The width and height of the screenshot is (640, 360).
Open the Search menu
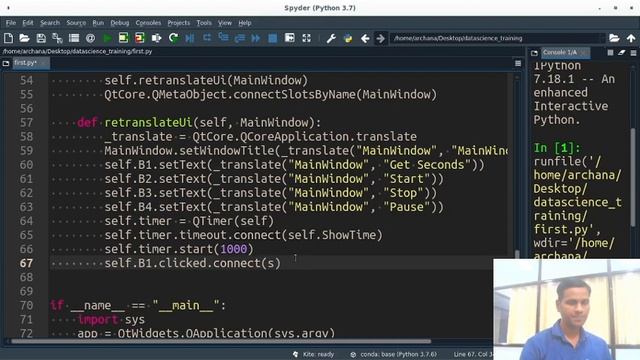[50, 23]
